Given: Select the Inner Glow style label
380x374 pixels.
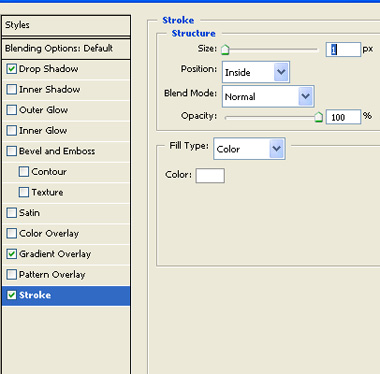Looking at the screenshot, I should 43,130.
